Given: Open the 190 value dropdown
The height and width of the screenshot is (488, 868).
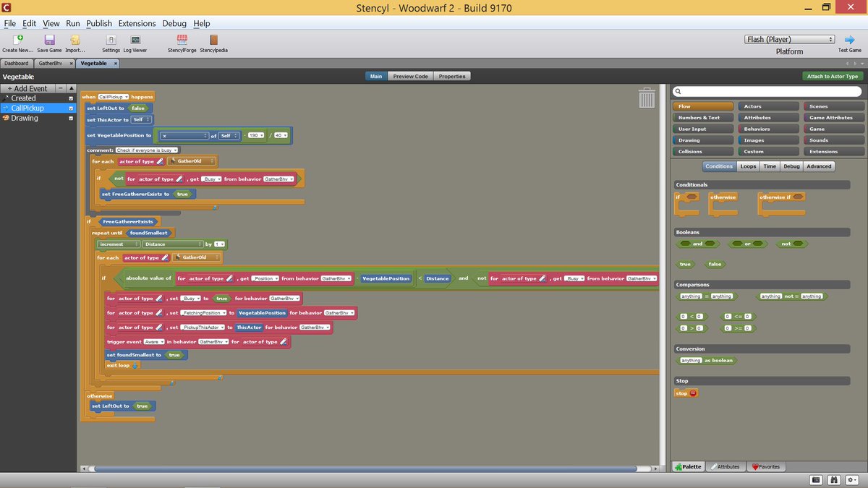Looking at the screenshot, I should (255, 135).
